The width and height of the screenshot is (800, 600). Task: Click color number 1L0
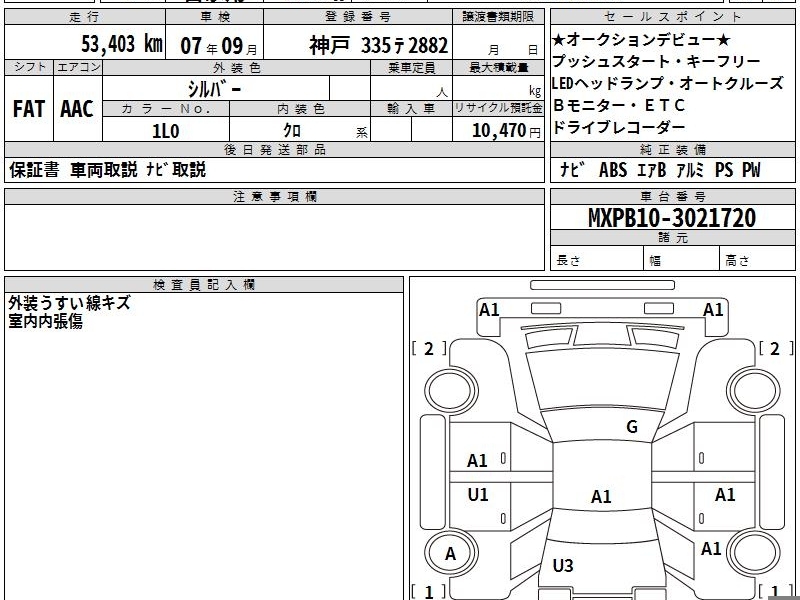pos(166,131)
